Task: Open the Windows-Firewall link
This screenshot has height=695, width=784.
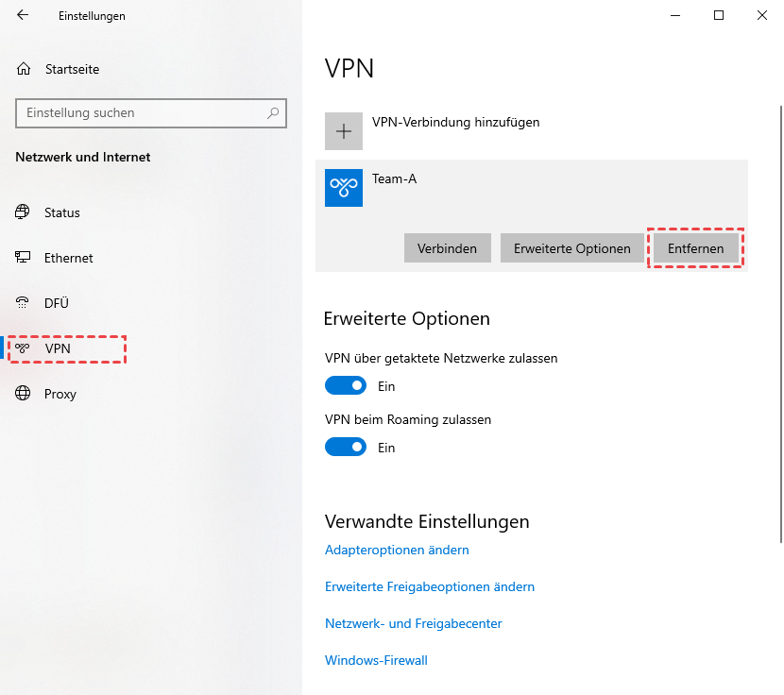Action: coord(376,660)
